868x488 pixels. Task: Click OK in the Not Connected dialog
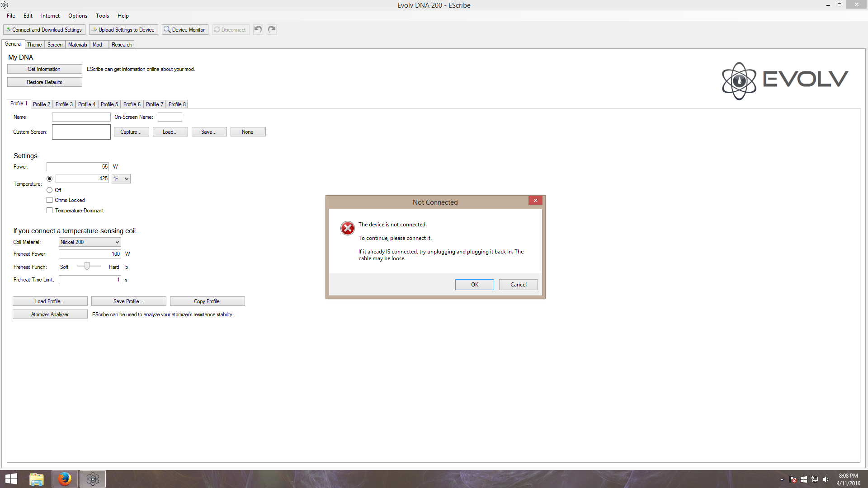[x=475, y=284]
